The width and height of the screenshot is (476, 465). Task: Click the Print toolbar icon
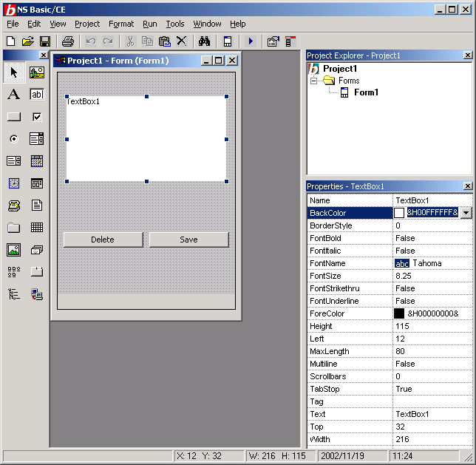click(x=68, y=41)
